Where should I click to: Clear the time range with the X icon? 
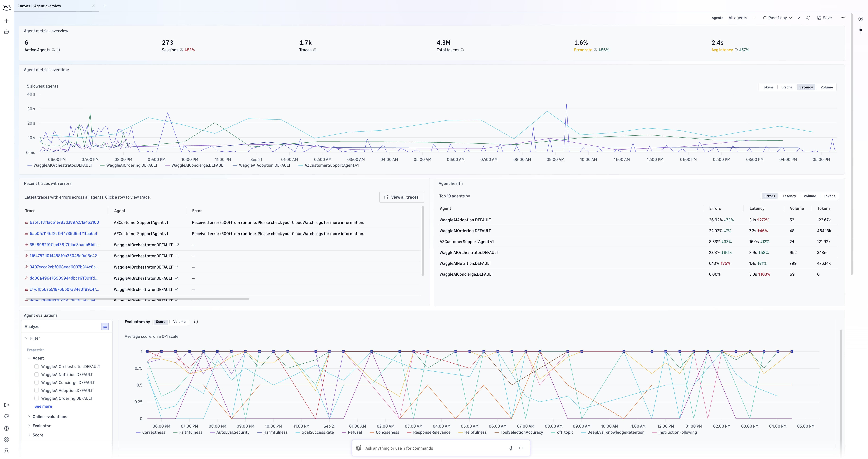[799, 18]
